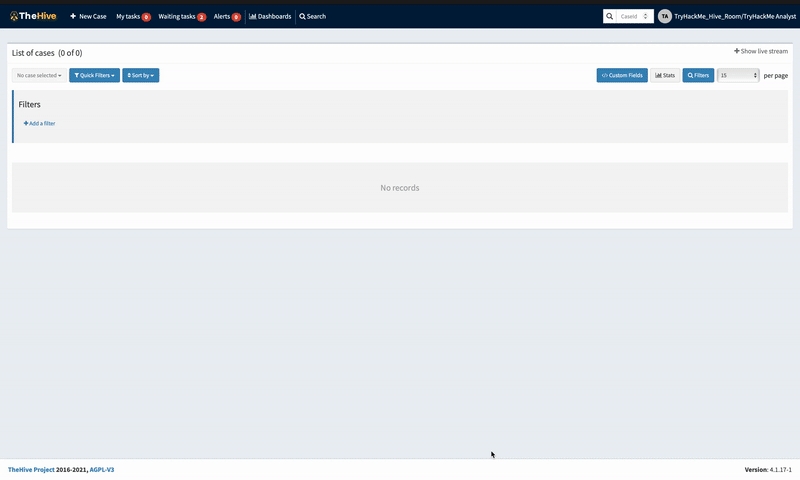
Task: Toggle the Filters panel button
Action: pyautogui.click(x=698, y=75)
